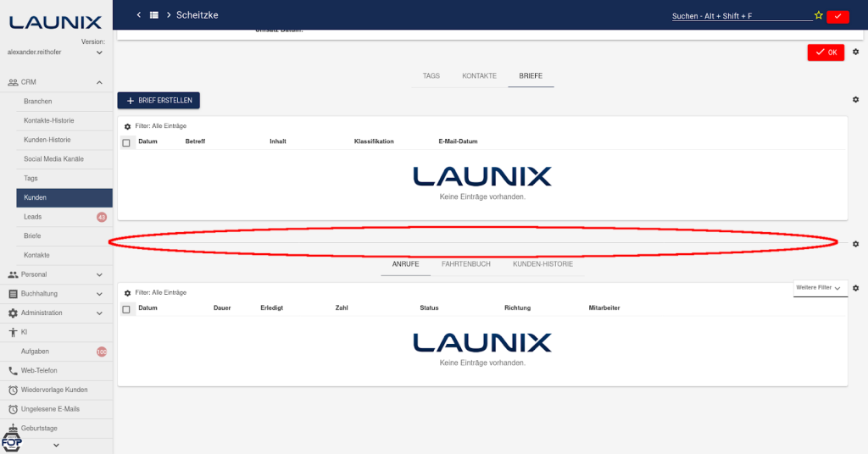Click the BRIEF ERSTELLEN button
The image size is (868, 454).
(159, 101)
